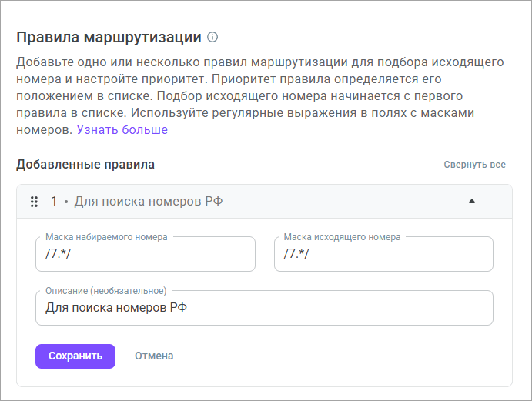Click the /7.*/ value in outgoing mask

click(x=296, y=255)
